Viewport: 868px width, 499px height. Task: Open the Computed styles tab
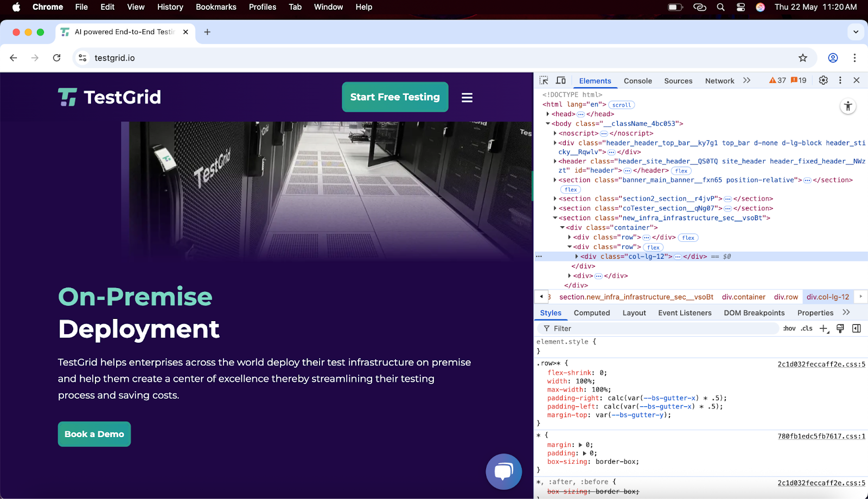(x=592, y=313)
